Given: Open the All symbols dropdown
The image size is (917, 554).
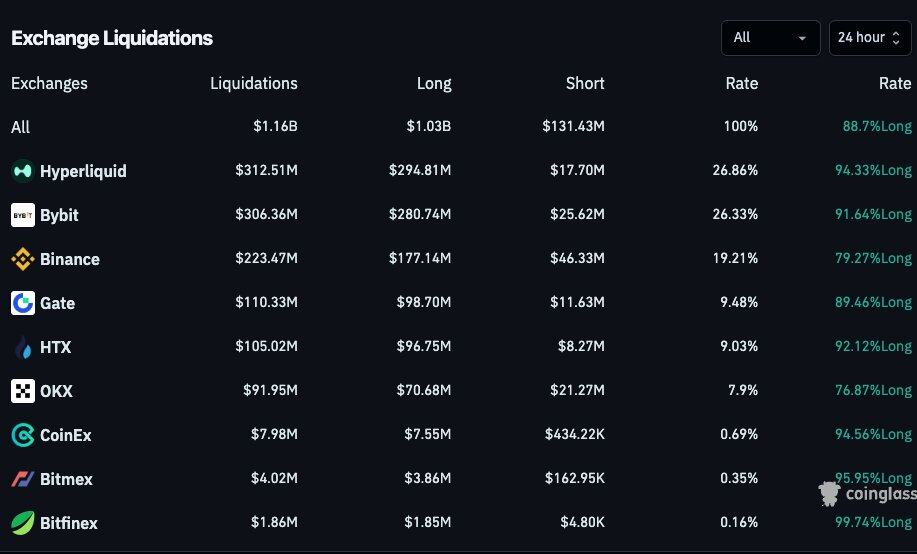Looking at the screenshot, I should (770, 38).
